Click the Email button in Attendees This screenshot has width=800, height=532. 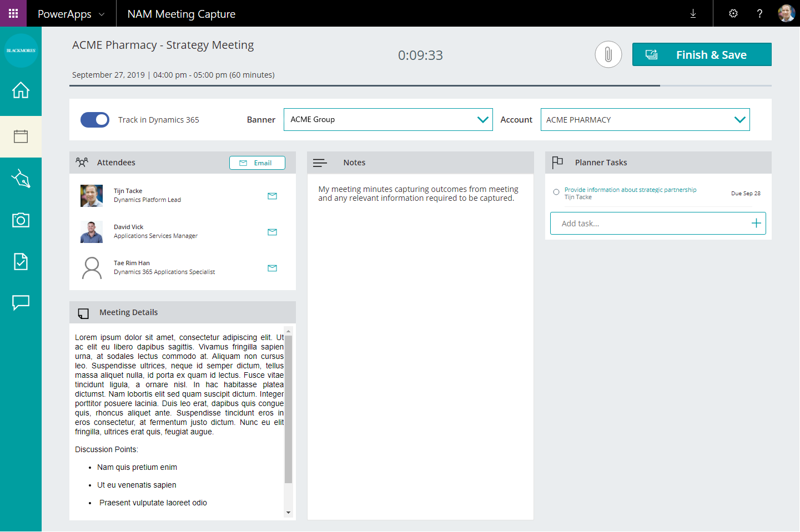pos(257,163)
